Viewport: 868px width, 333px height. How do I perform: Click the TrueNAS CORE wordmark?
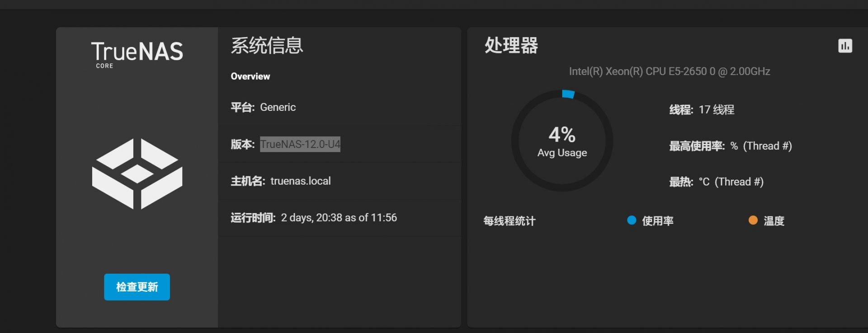[137, 55]
